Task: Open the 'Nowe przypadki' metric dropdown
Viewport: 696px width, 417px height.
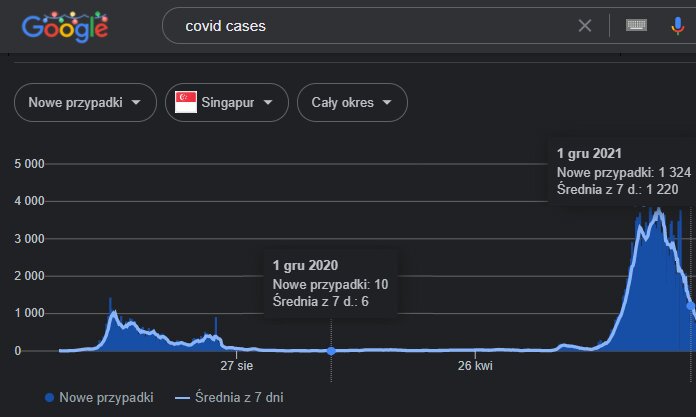Action: (x=85, y=103)
